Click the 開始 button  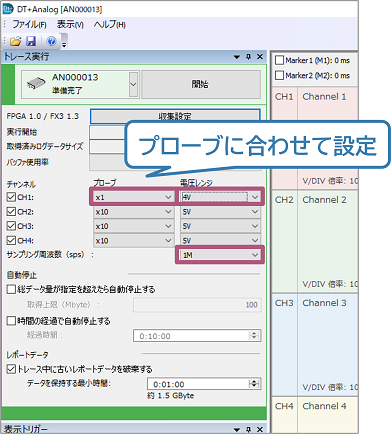pyautogui.click(x=201, y=84)
